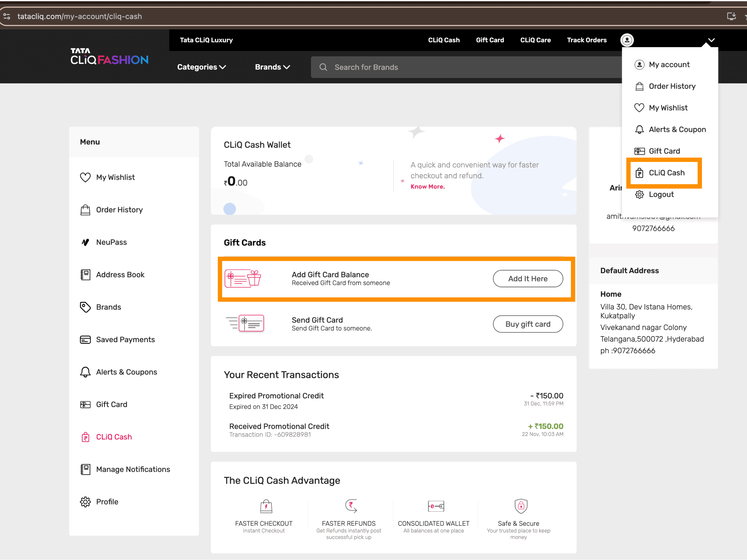Open Address Book in sidebar menu
Viewport: 747px width, 560px height.
tap(120, 275)
